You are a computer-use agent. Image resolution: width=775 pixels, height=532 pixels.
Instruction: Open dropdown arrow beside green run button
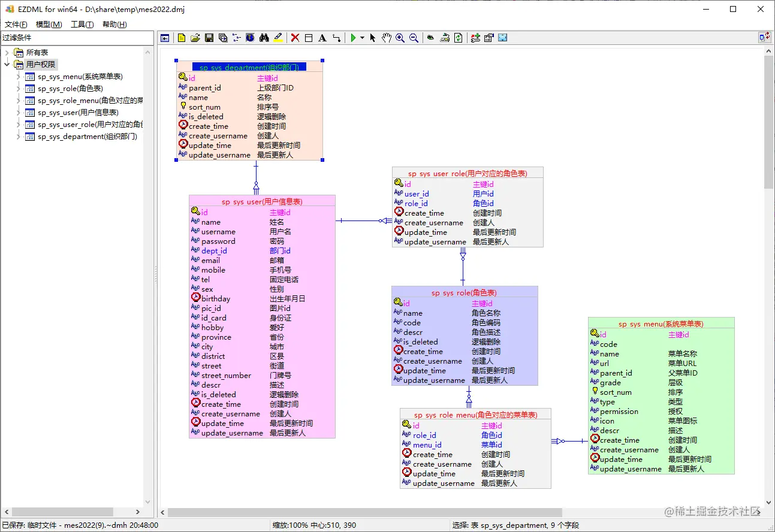(x=362, y=38)
